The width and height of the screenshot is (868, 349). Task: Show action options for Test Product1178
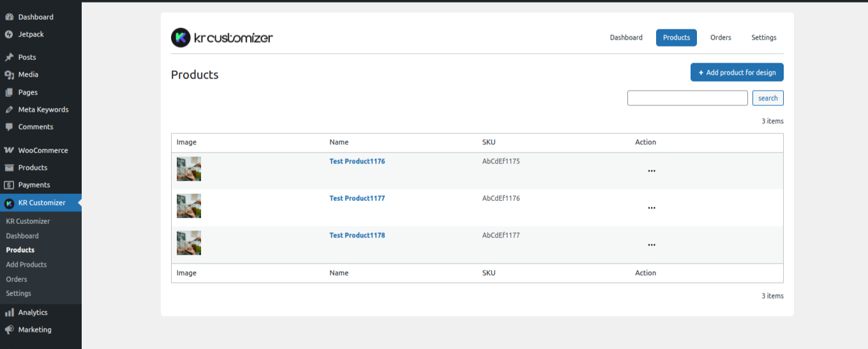(652, 245)
